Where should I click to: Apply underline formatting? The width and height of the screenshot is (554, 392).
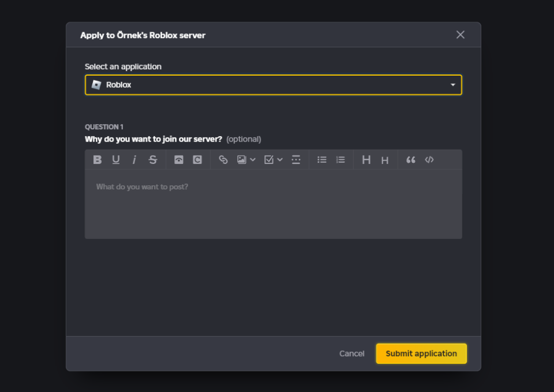(116, 160)
